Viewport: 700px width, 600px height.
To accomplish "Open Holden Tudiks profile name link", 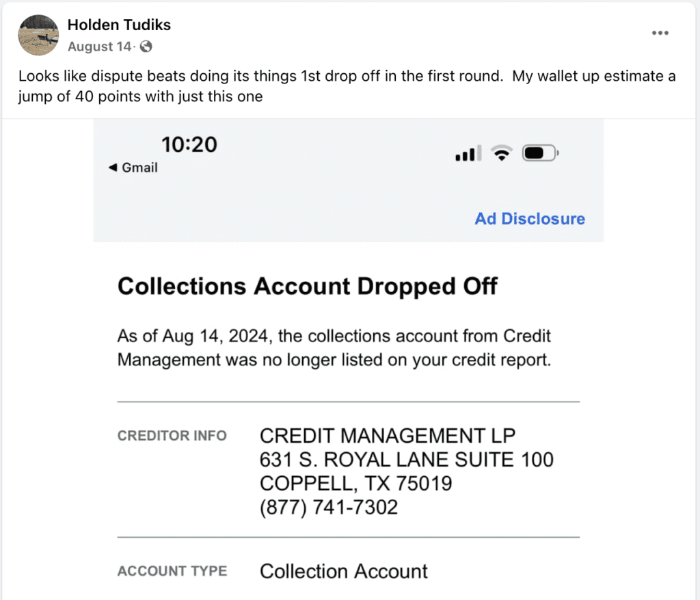I will click(119, 25).
